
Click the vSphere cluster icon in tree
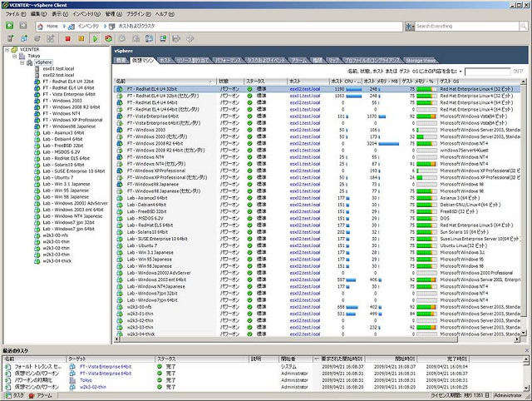[x=30, y=62]
